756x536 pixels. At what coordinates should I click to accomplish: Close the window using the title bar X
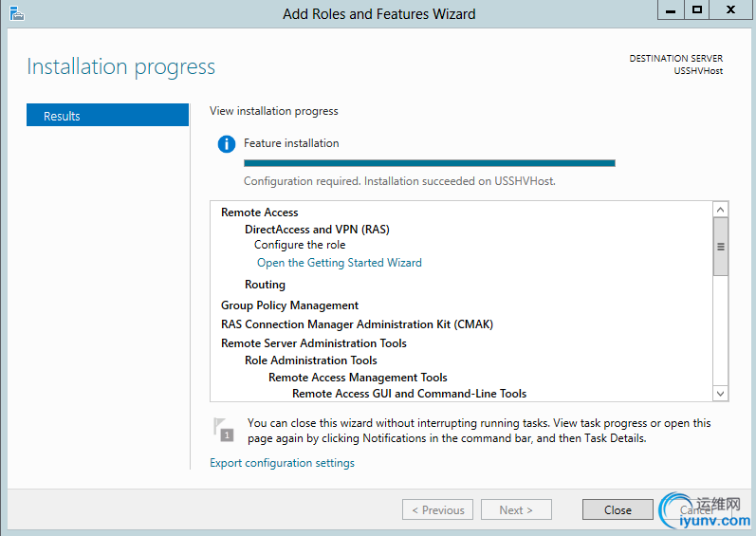732,9
